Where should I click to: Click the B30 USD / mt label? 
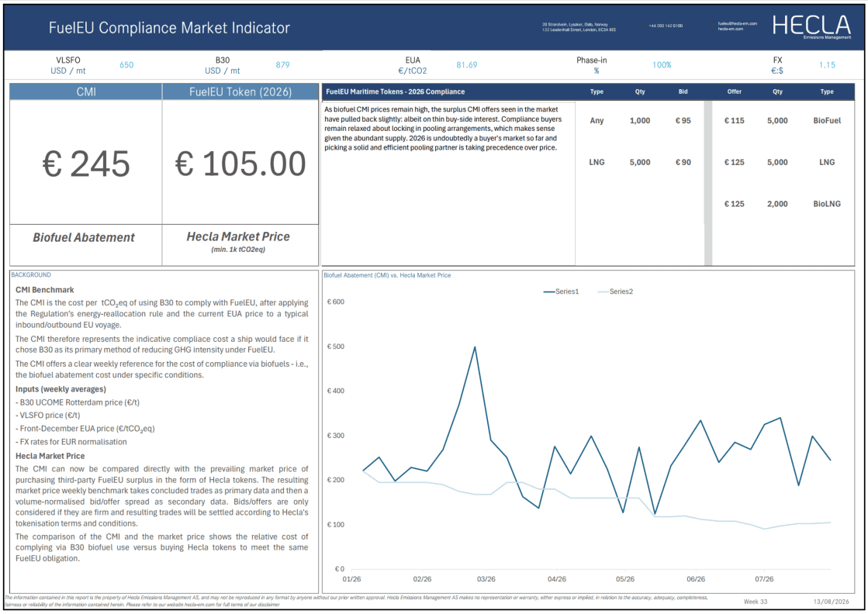pos(223,65)
